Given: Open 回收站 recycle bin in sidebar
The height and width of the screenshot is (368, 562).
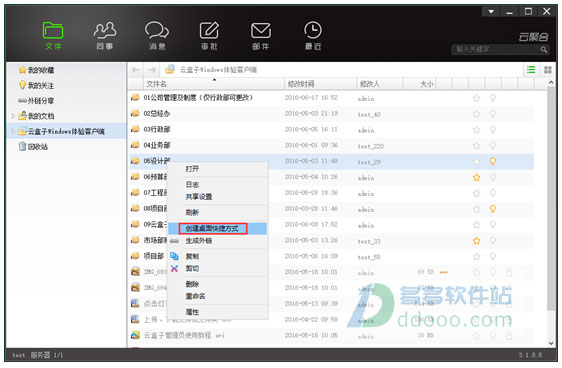Looking at the screenshot, I should tap(33, 147).
